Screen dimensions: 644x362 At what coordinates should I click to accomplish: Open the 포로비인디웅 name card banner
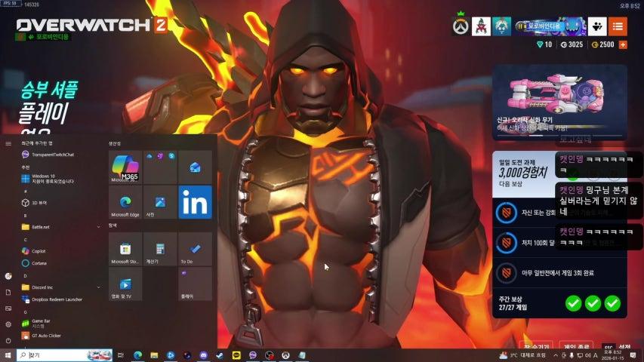551,26
